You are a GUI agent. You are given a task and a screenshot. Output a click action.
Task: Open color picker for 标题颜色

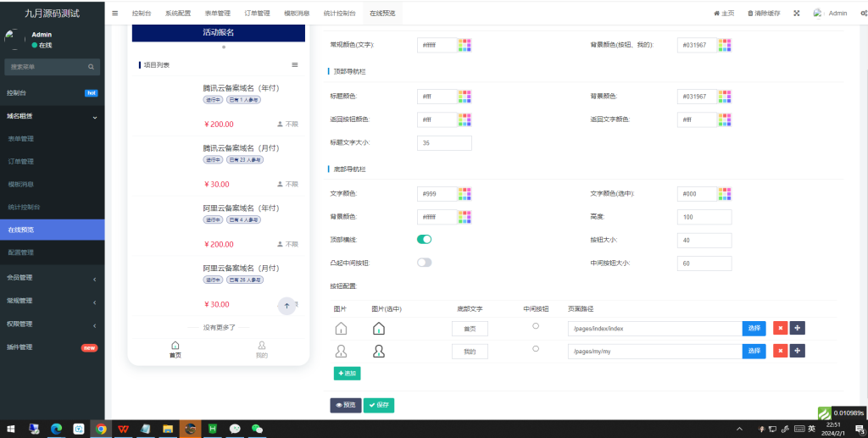465,97
